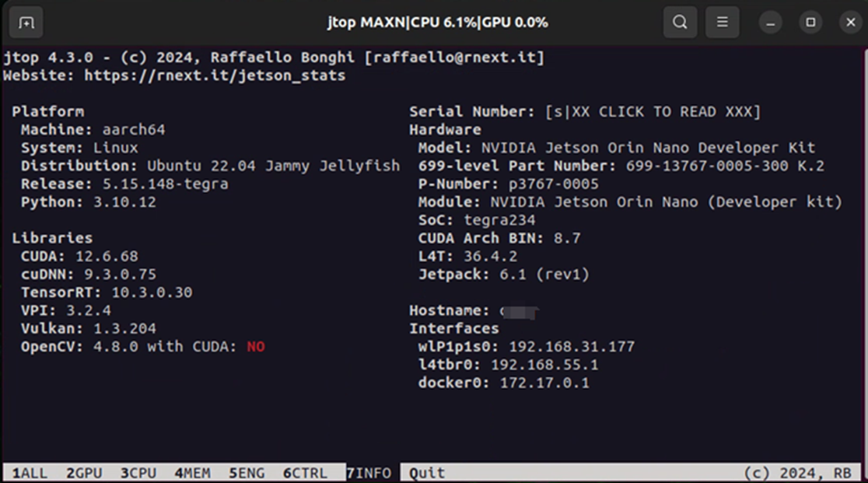The height and width of the screenshot is (483, 868).
Task: Click the Platform section heading
Action: tap(48, 112)
